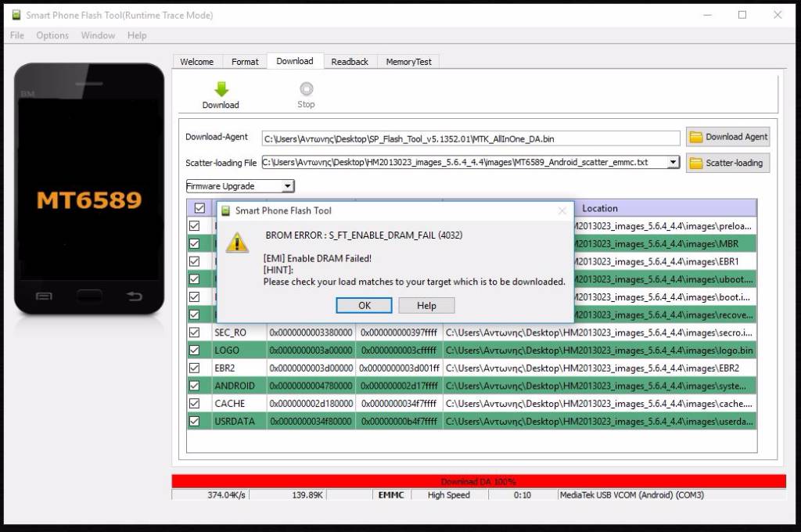
Task: Uncheck the USRDATA partition checkbox
Action: point(195,421)
